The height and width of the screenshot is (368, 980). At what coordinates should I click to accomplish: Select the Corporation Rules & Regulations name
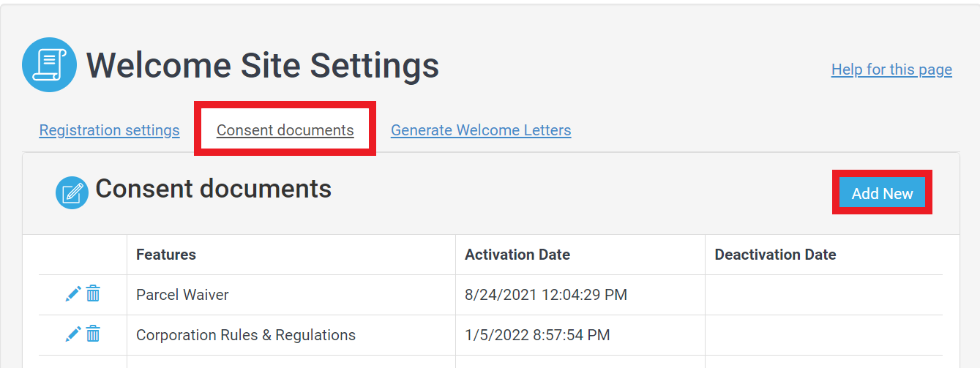click(x=246, y=335)
